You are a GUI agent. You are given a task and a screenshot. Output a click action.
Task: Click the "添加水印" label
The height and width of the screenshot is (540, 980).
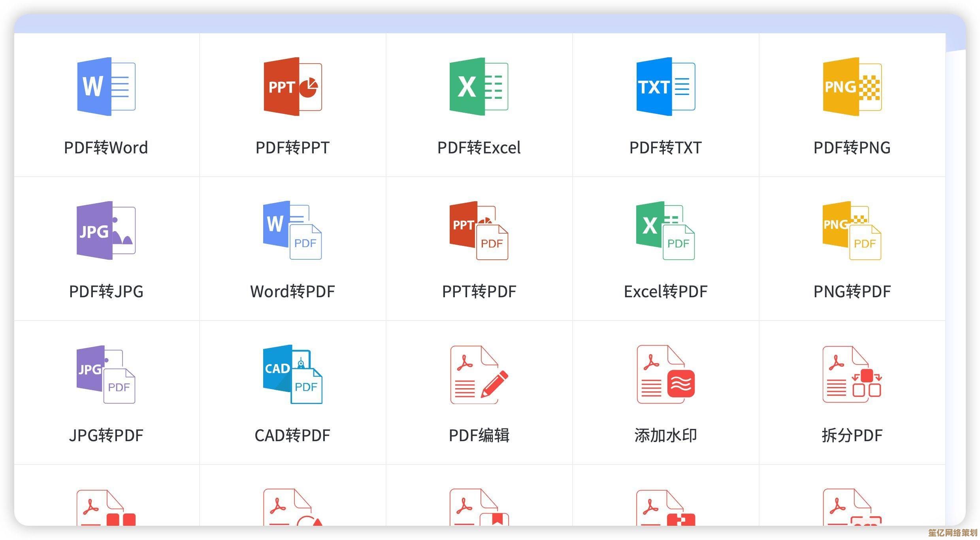pyautogui.click(x=666, y=436)
